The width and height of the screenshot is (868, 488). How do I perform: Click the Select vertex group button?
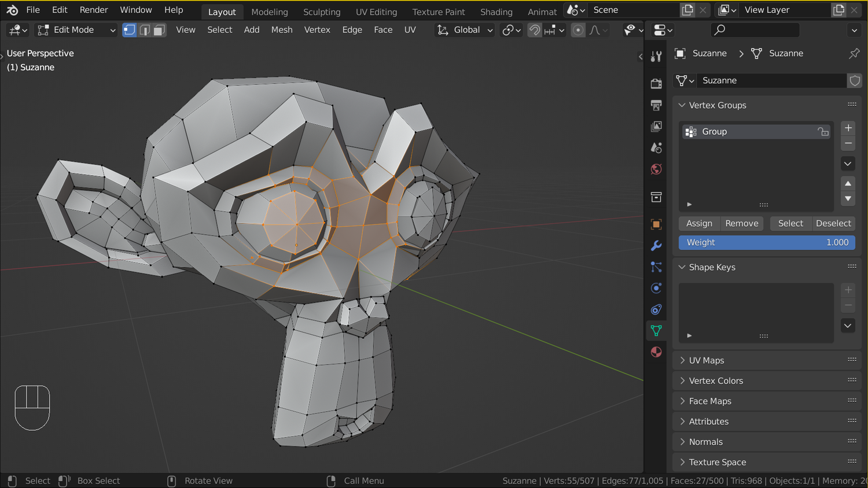[790, 223]
